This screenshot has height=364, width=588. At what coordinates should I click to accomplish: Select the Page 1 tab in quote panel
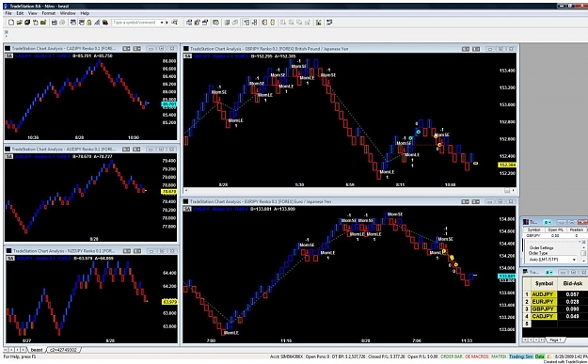pyautogui.click(x=555, y=340)
